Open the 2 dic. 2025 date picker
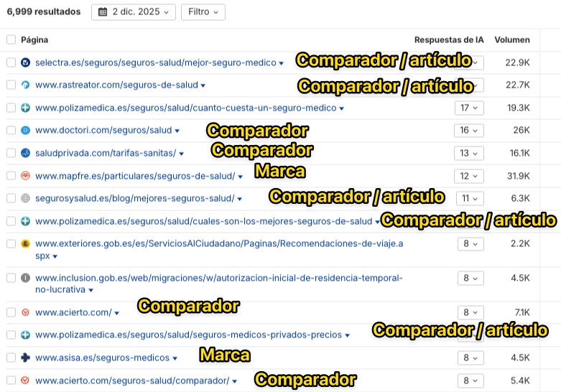This screenshot has width=561, height=392. click(134, 12)
